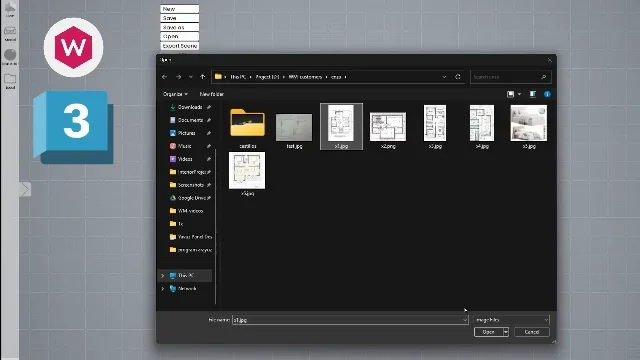This screenshot has height=360, width=640.
Task: Select the s3.jpg floor plan thumbnail
Action: 435,123
